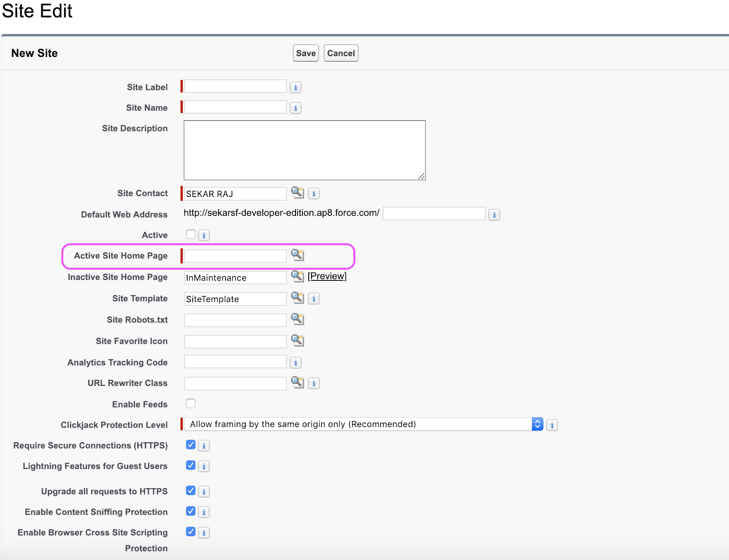The image size is (729, 560).
Task: Open the Preview link
Action: coord(327,276)
